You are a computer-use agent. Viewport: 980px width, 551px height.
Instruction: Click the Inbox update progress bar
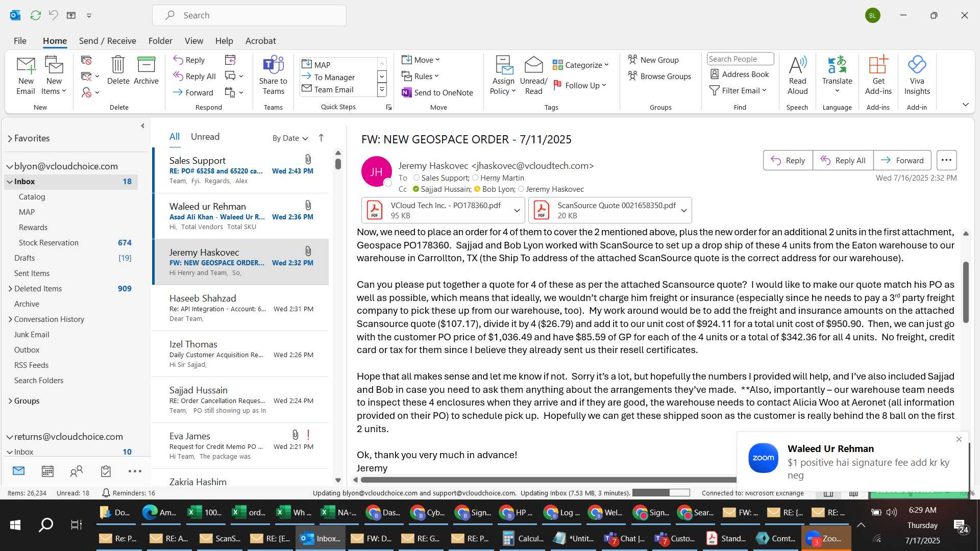pyautogui.click(x=661, y=493)
